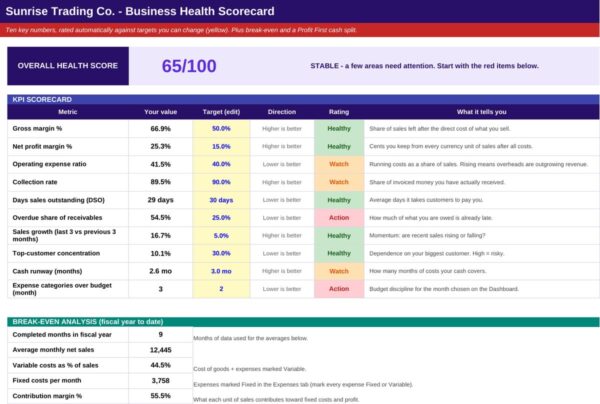Select the Your value column header
600x404 pixels.
161,112
